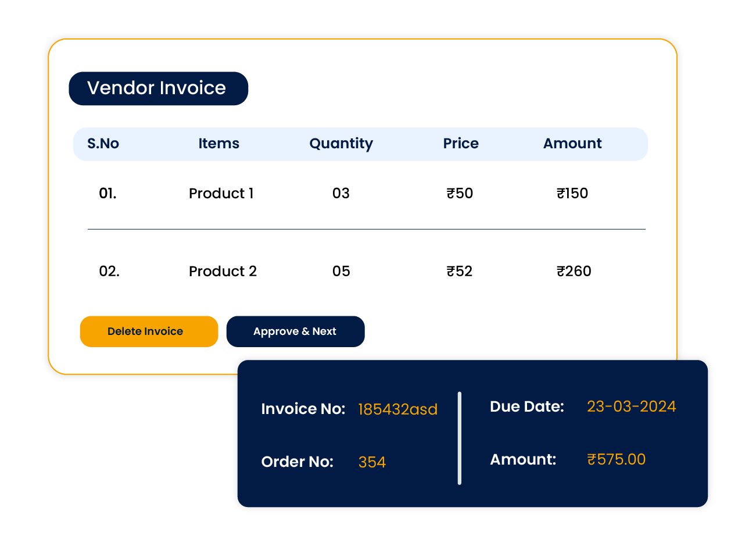This screenshot has width=756, height=546.
Task: Click the ₹50 price value
Action: [460, 194]
